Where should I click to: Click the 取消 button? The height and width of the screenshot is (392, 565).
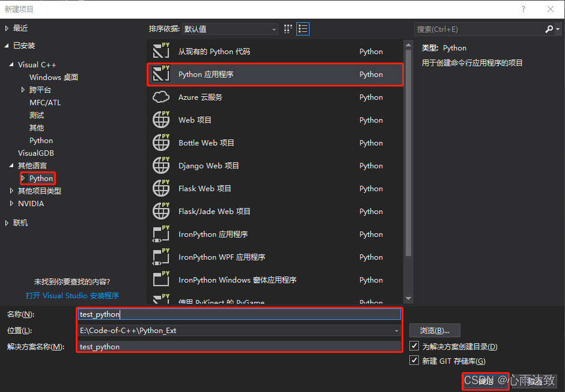pos(535,381)
